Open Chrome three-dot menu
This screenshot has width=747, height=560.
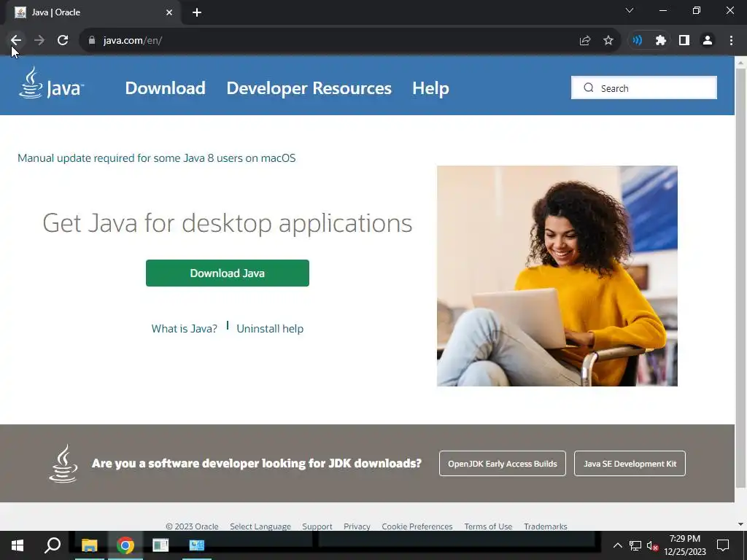tap(731, 41)
